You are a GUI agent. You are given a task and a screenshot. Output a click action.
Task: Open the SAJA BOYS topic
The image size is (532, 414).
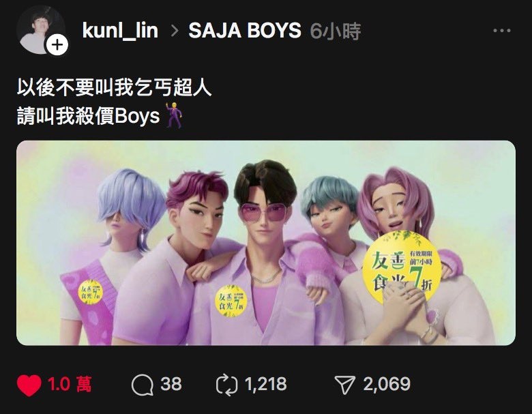pyautogui.click(x=245, y=31)
